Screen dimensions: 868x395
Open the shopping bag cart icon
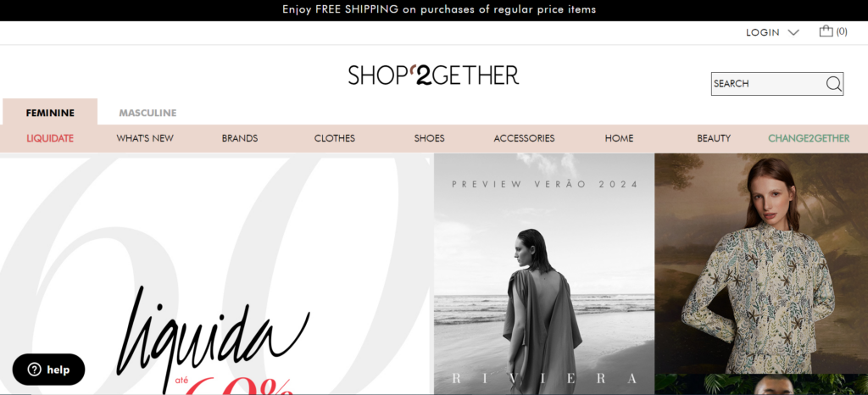pyautogui.click(x=826, y=31)
